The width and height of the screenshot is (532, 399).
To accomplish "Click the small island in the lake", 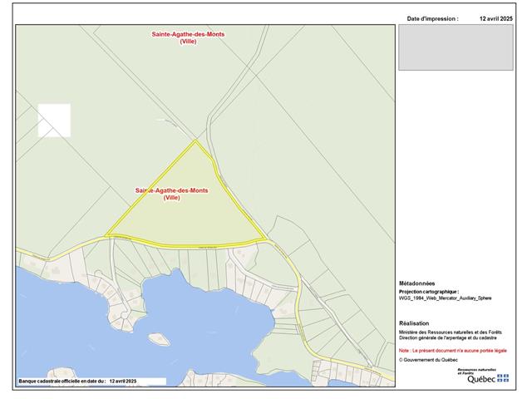I will point(159,339).
